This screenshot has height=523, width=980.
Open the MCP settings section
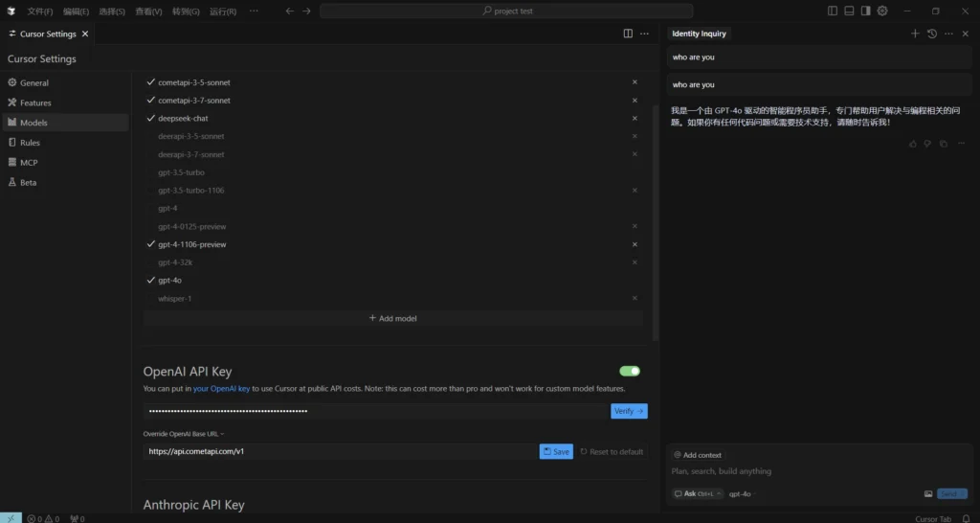coord(29,163)
